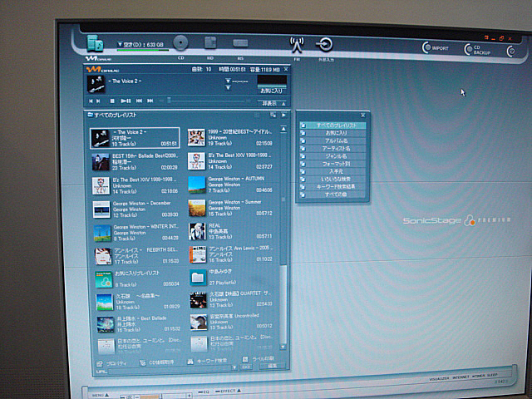Click playlist scrollbar up arrow
This screenshot has height=399, width=532.
(283, 130)
